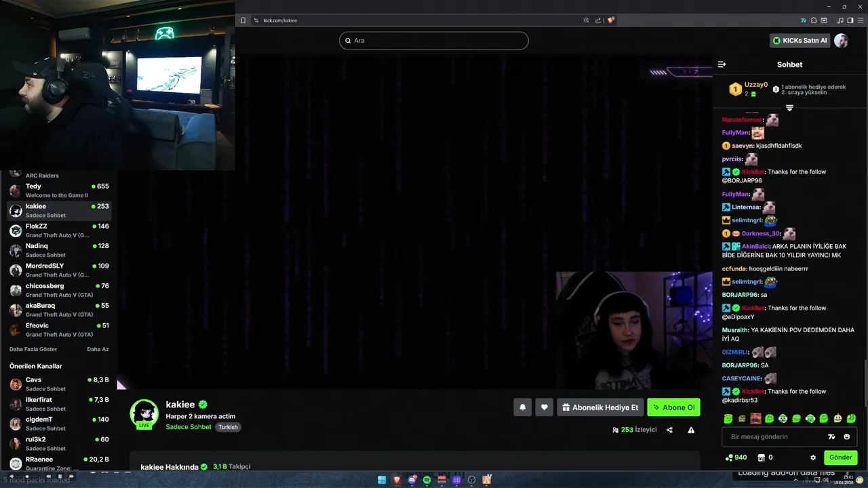Click Daha Az to show fewer
This screenshot has height=488, width=868.
click(x=98, y=349)
